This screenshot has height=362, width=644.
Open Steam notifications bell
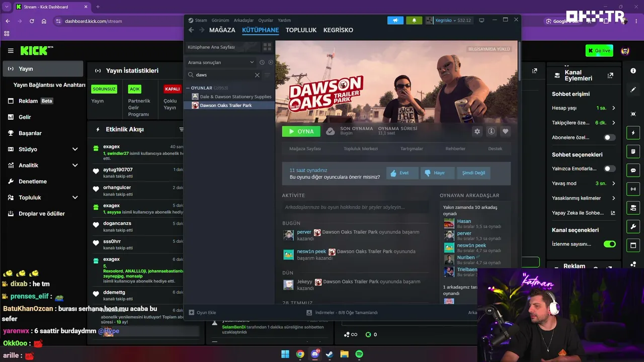click(414, 20)
